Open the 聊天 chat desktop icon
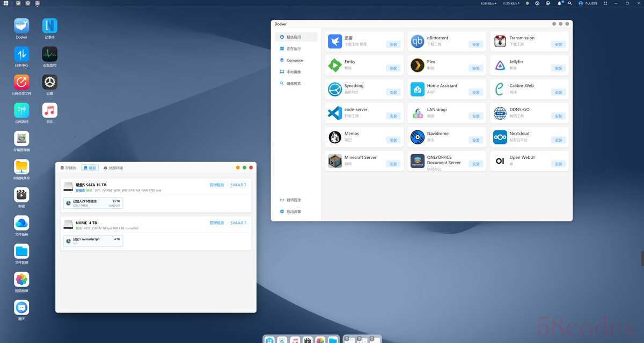This screenshot has height=343, width=644. (x=21, y=308)
